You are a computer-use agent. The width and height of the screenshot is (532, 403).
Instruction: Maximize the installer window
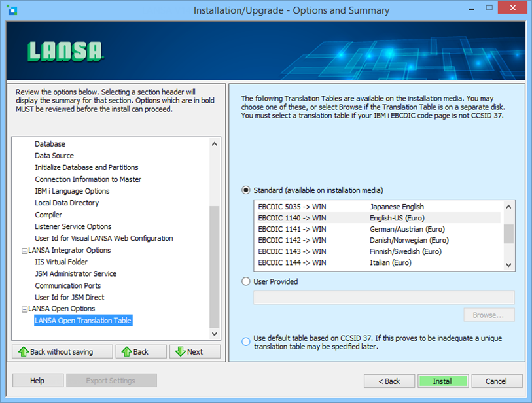pyautogui.click(x=489, y=8)
